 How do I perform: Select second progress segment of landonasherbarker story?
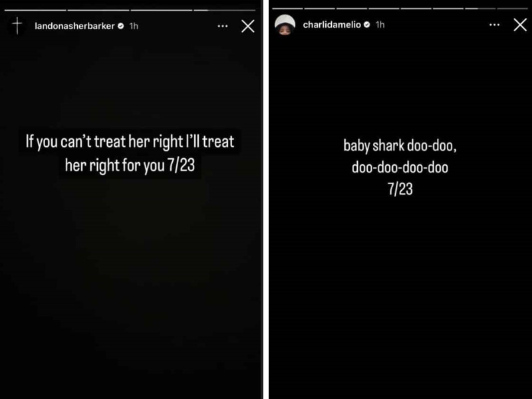[x=98, y=10]
